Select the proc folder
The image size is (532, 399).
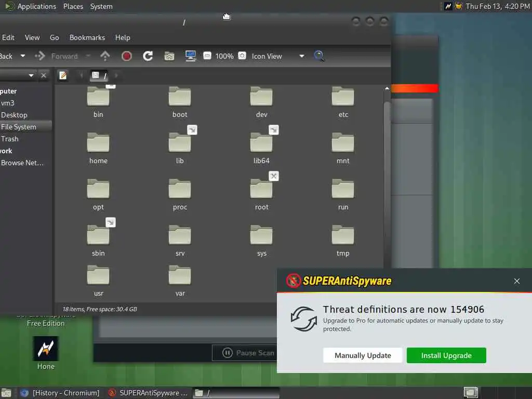[x=179, y=194]
